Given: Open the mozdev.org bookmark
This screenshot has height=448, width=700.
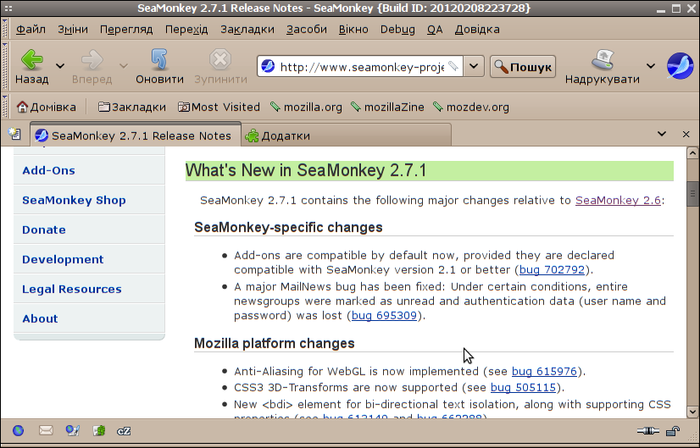Looking at the screenshot, I should (x=471, y=107).
